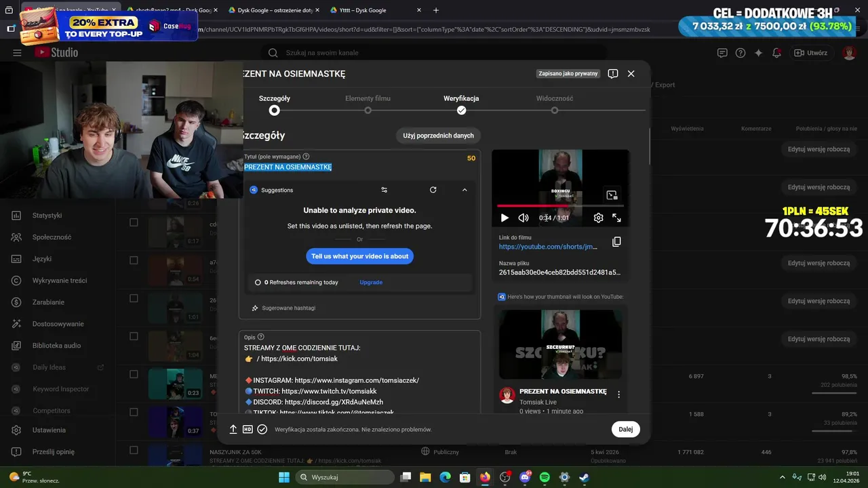Open the thumbnail preview card options menu
Viewport: 868px width, 488px height.
point(618,394)
